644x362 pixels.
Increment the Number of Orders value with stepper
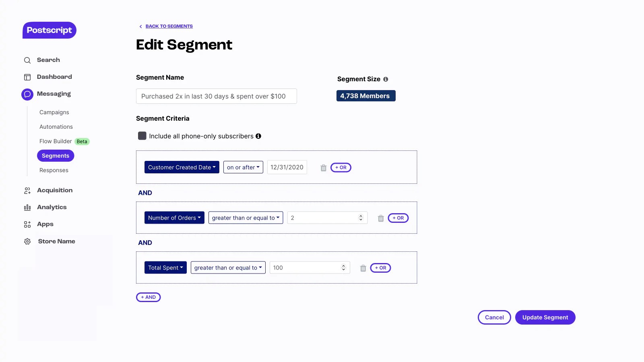(x=360, y=216)
